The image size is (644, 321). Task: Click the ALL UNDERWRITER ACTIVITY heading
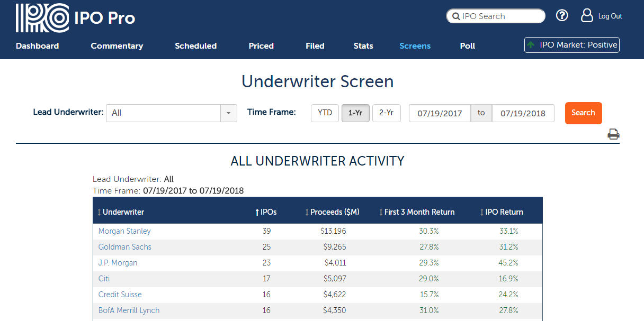tap(318, 161)
